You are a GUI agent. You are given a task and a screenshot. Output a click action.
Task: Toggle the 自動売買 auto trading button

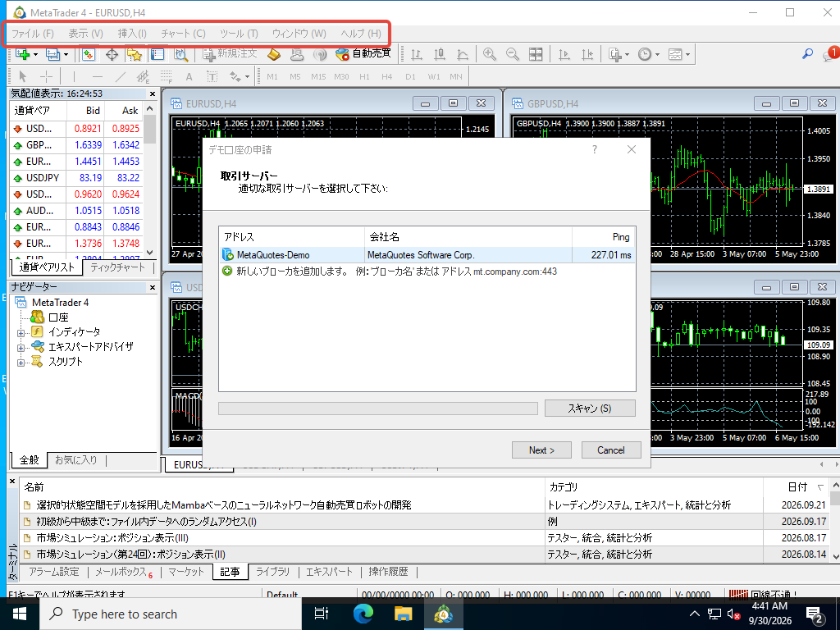click(x=363, y=54)
